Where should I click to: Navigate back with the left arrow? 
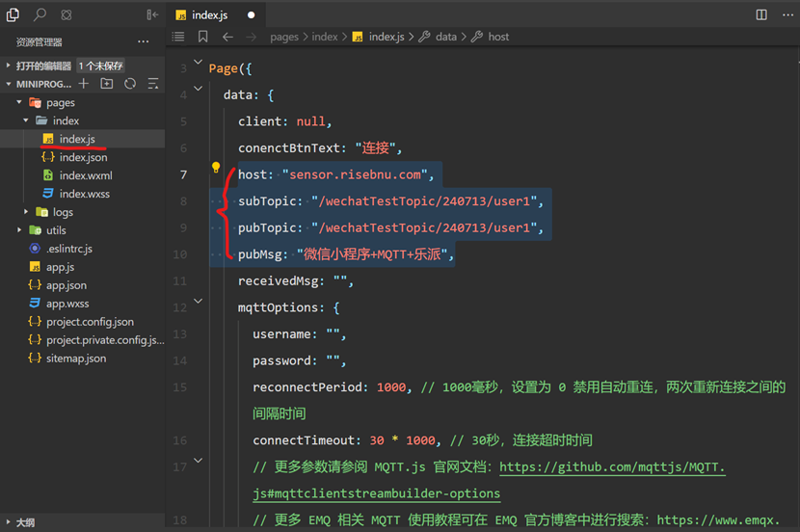tap(227, 37)
